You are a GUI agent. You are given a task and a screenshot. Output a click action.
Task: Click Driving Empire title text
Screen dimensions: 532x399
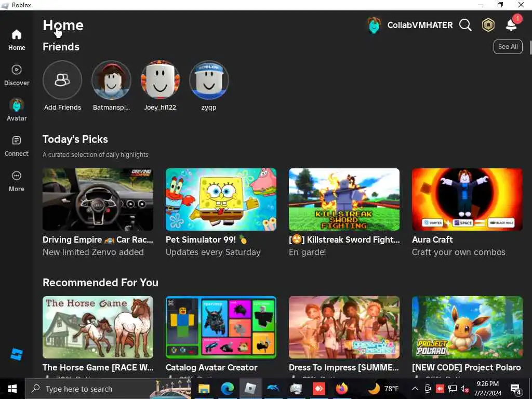(x=98, y=240)
